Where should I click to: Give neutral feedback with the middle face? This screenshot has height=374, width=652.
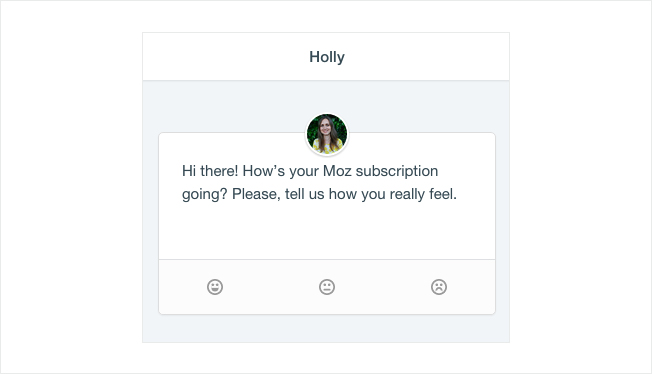pos(327,287)
